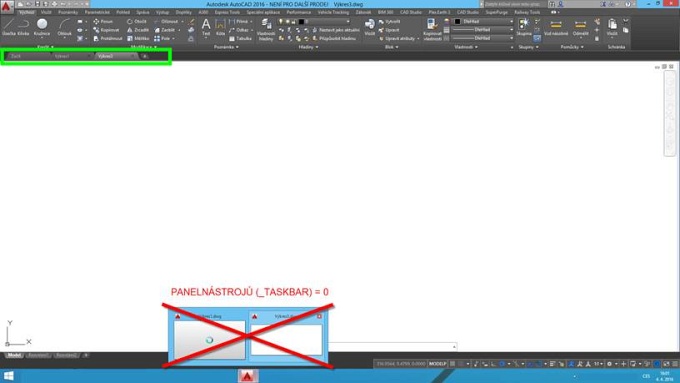The height and width of the screenshot is (383, 680).
Task: Click Vložit paste in Schránka panel
Action: (x=612, y=27)
